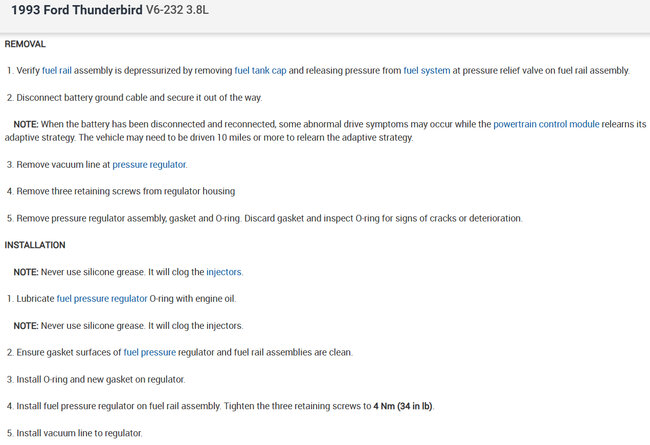Click the "fuel tank cap" link

click(x=260, y=71)
